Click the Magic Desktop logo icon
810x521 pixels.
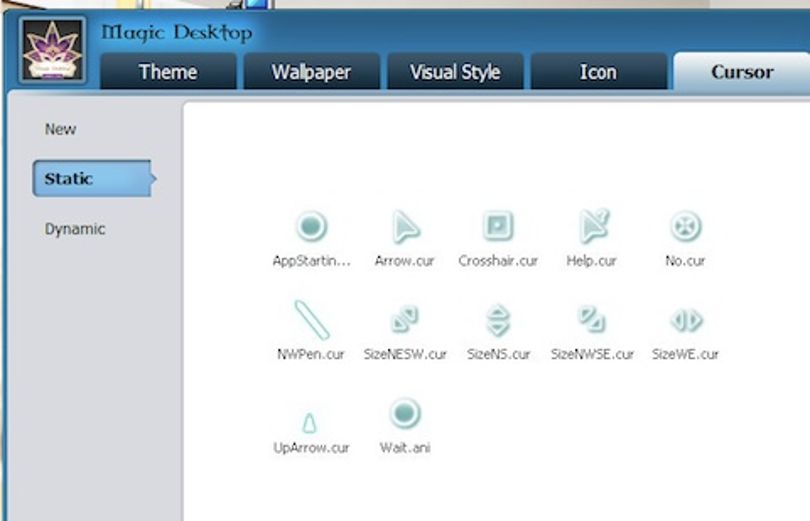52,50
